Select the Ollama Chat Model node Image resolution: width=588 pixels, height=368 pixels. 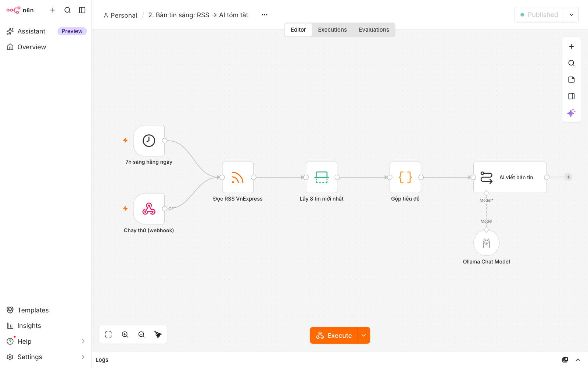point(487,243)
